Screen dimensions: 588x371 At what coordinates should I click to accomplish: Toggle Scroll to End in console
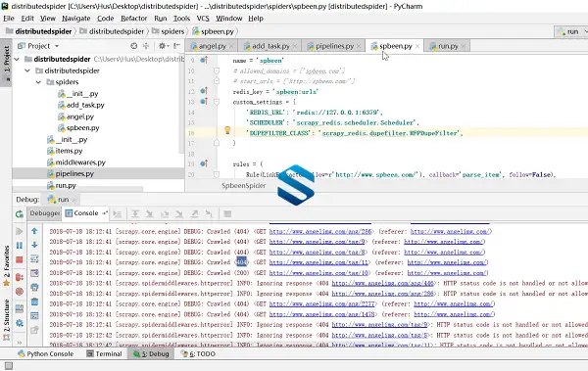34,273
